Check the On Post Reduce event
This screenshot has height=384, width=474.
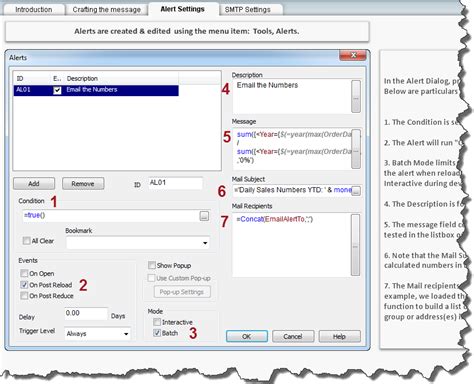coord(24,296)
